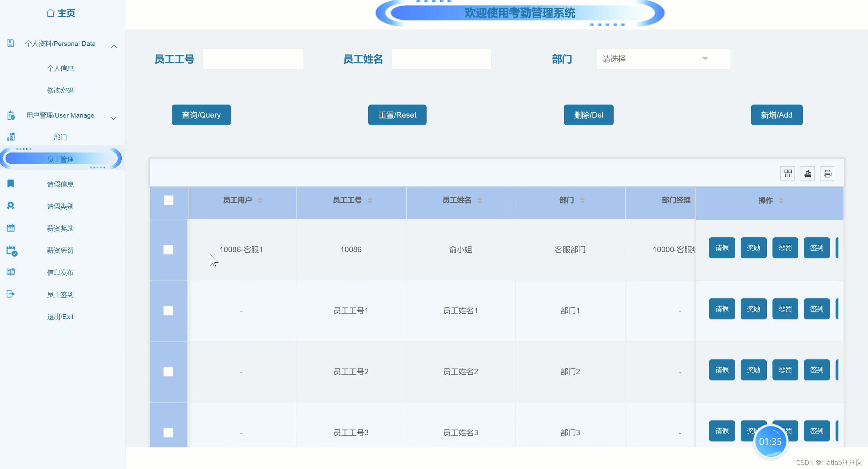
Task: Go to 修改密码 in sidebar
Action: (x=60, y=90)
